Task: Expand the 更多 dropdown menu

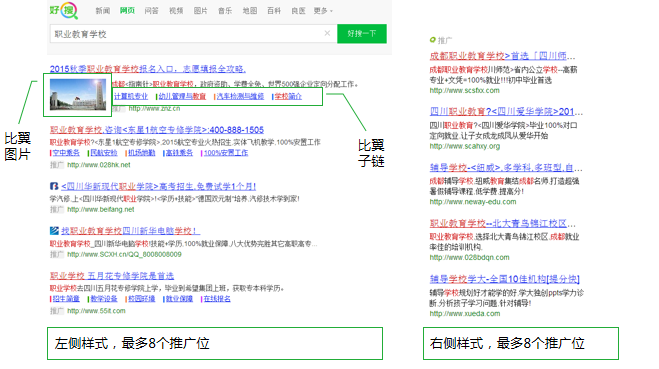Action: pyautogui.click(x=323, y=11)
